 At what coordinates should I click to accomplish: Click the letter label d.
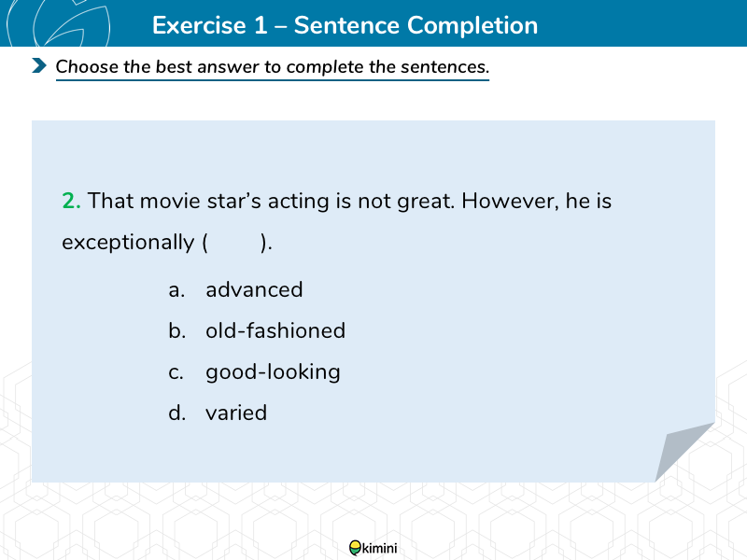pos(176,413)
